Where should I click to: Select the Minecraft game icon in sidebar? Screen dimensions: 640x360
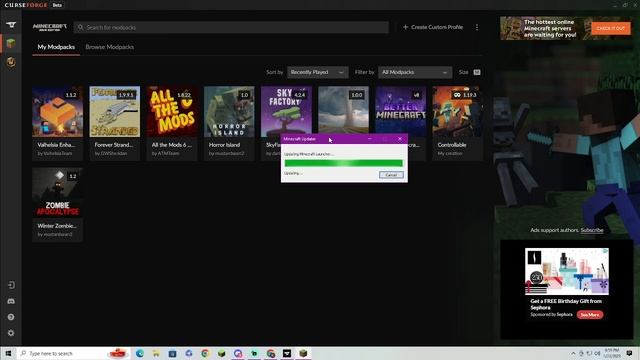coord(11,43)
